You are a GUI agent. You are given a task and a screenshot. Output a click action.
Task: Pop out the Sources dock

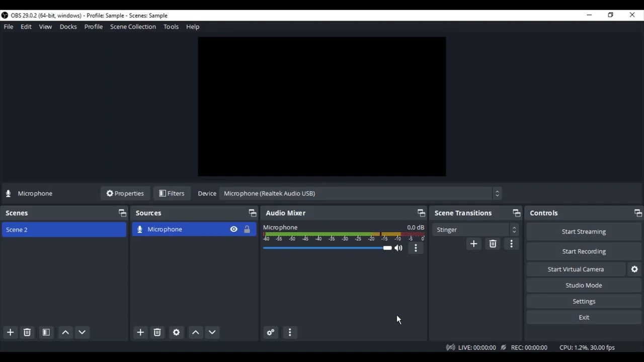tap(253, 213)
